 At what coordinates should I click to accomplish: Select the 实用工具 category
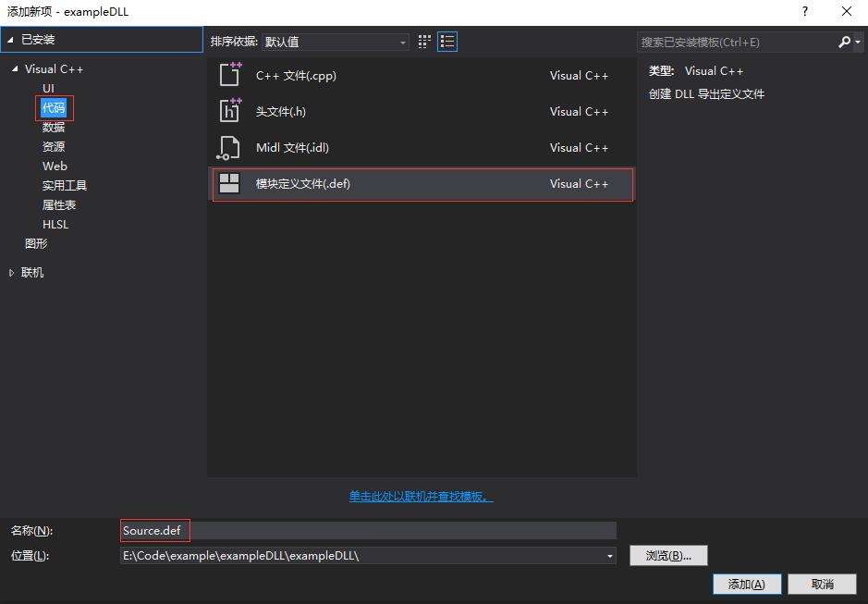(x=65, y=185)
